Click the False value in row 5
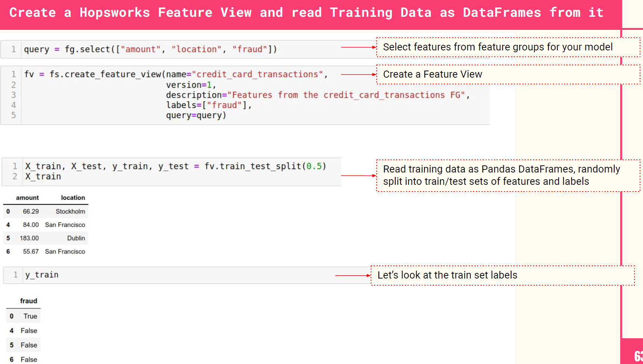The width and height of the screenshot is (643, 364). pos(29,345)
